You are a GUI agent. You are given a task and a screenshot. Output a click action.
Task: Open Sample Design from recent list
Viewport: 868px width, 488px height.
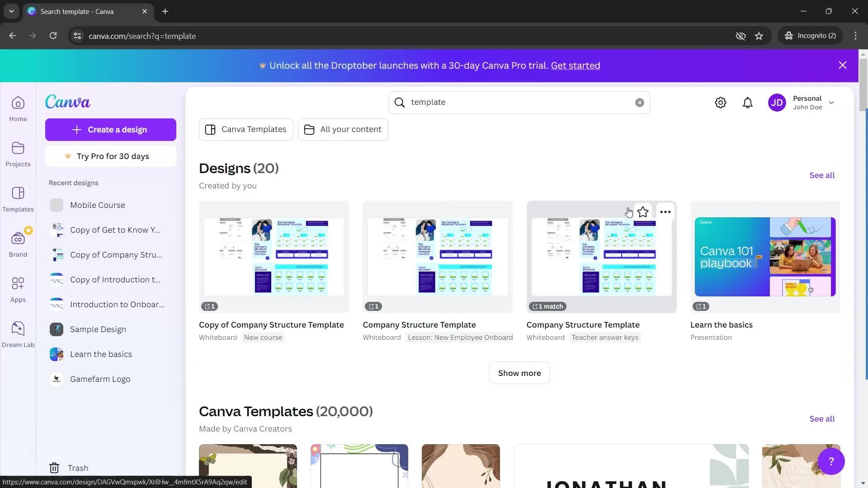111,329
